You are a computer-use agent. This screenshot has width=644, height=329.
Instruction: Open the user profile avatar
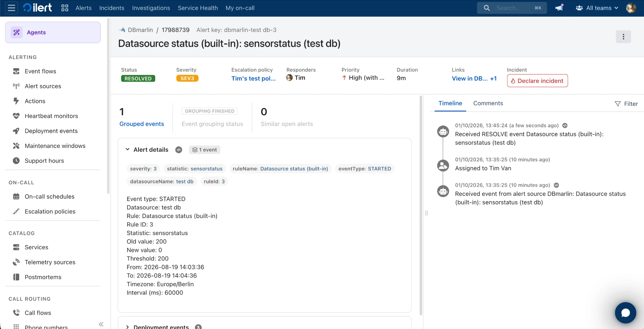[631, 8]
